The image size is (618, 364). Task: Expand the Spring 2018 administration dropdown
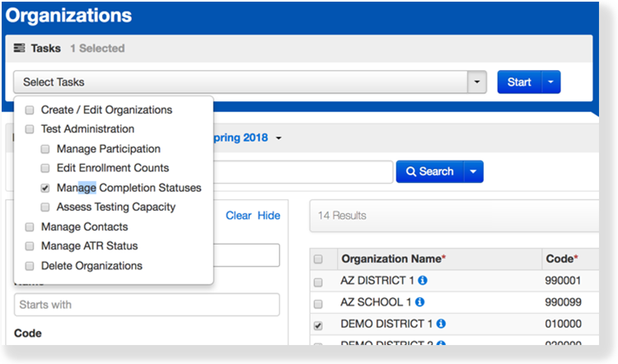click(x=279, y=138)
